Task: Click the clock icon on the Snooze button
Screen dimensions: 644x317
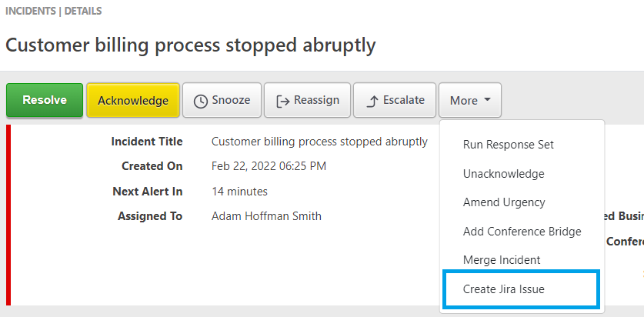Action: (x=200, y=102)
